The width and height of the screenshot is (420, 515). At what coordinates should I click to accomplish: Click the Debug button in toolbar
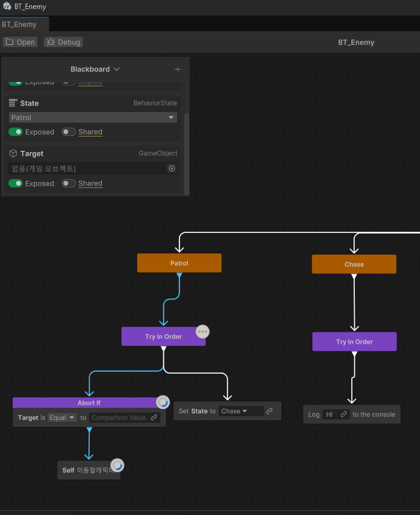[63, 42]
